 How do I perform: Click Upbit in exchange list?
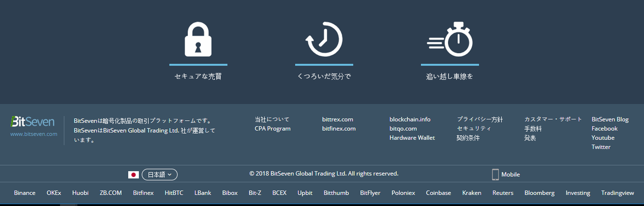305,193
